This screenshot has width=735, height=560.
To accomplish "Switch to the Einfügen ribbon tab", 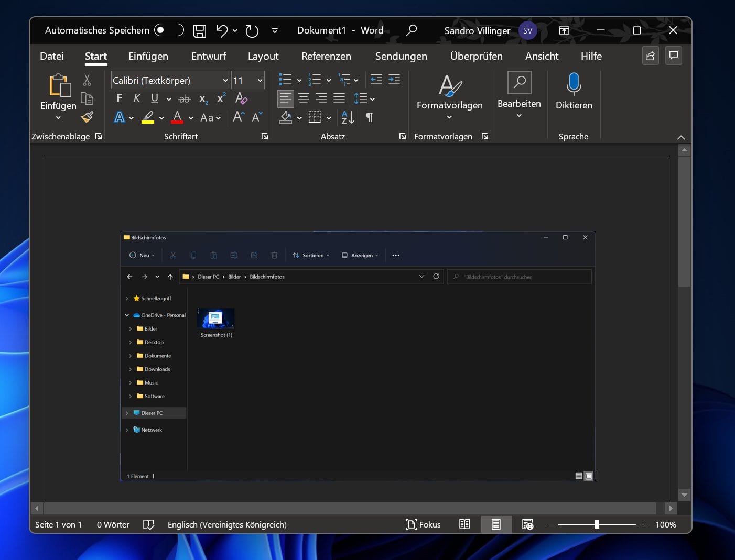I will (148, 56).
